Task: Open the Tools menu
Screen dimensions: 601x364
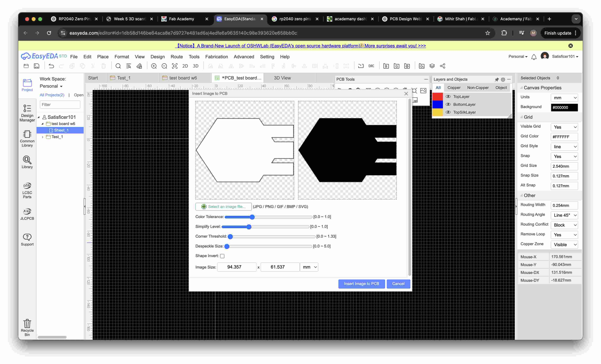Action: [x=194, y=57]
